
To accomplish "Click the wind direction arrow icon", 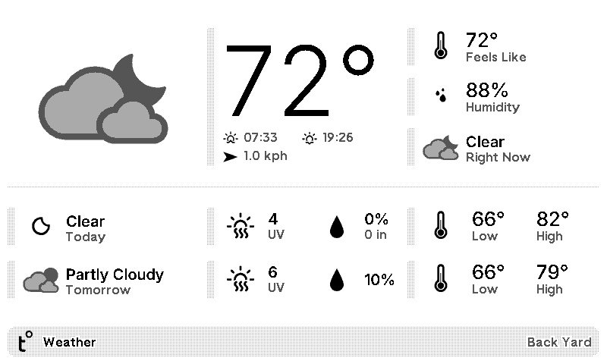I will point(231,157).
